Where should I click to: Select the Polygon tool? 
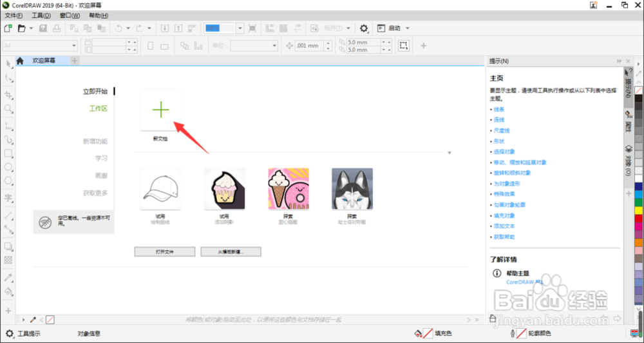point(8,181)
